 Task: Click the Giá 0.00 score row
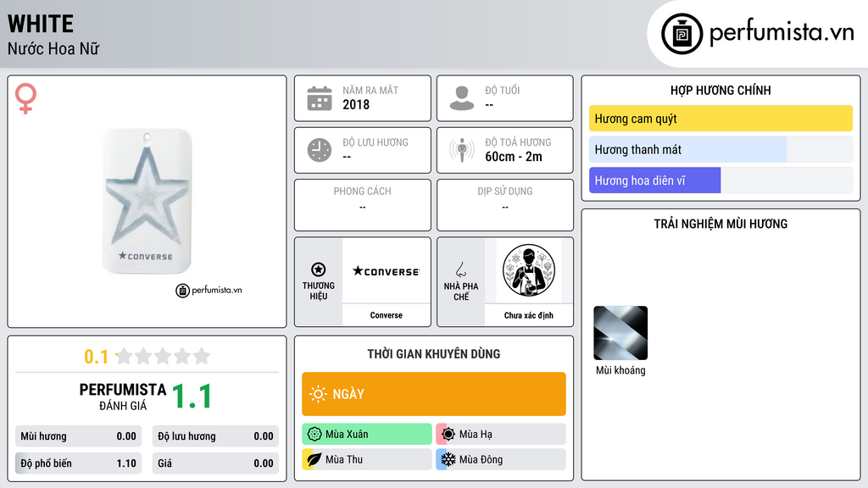pos(215,463)
